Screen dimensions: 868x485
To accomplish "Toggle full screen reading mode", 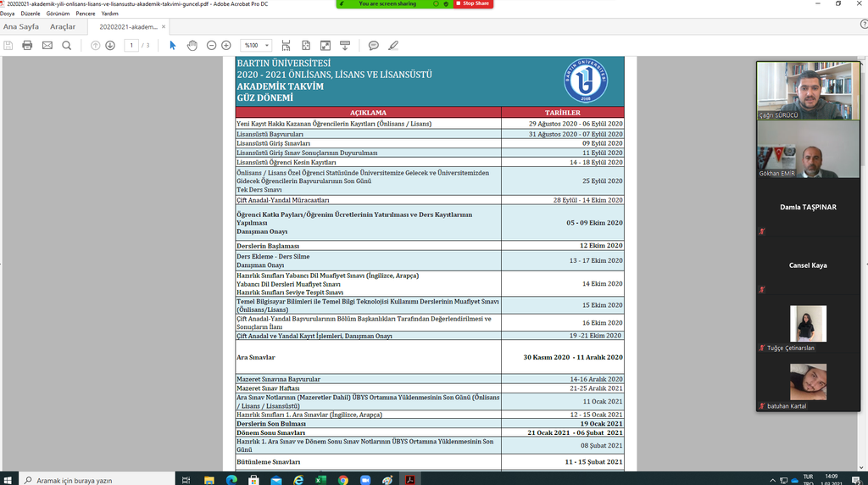I will click(x=325, y=45).
